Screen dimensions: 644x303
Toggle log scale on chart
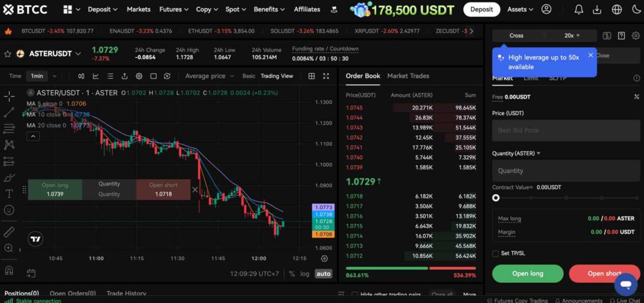[x=305, y=273]
